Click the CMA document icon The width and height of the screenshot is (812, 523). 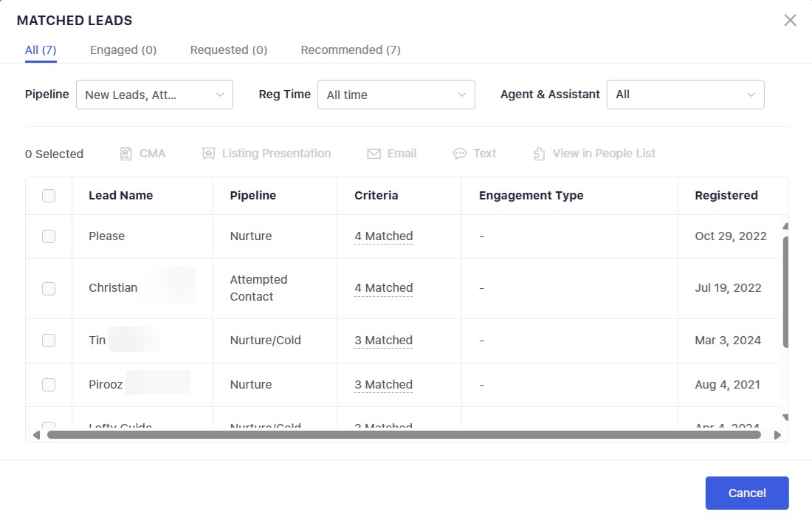[x=126, y=154]
